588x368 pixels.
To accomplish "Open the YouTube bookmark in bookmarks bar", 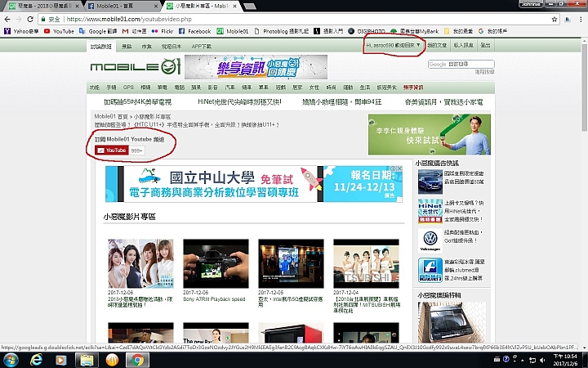I will (59, 31).
